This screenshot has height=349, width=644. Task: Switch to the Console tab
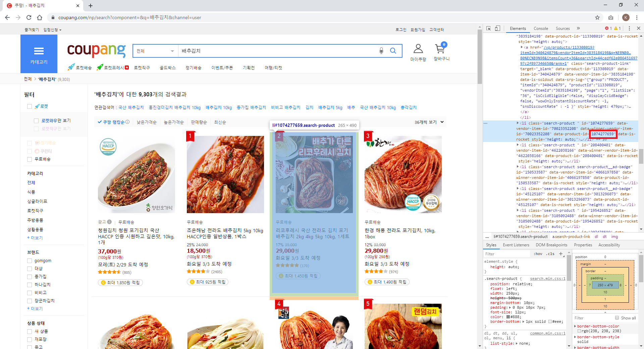[x=541, y=29]
